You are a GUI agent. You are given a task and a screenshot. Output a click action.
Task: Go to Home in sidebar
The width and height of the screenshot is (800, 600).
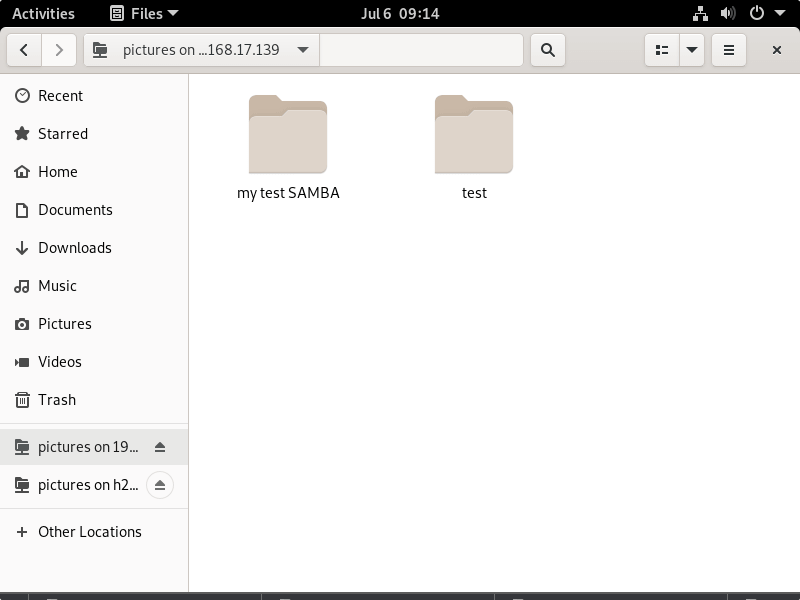pyautogui.click(x=94, y=172)
